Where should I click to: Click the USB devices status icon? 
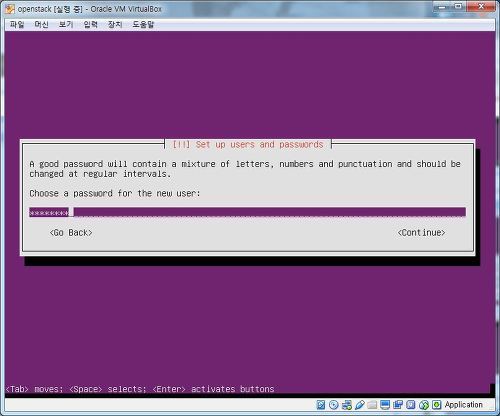pyautogui.click(x=360, y=405)
